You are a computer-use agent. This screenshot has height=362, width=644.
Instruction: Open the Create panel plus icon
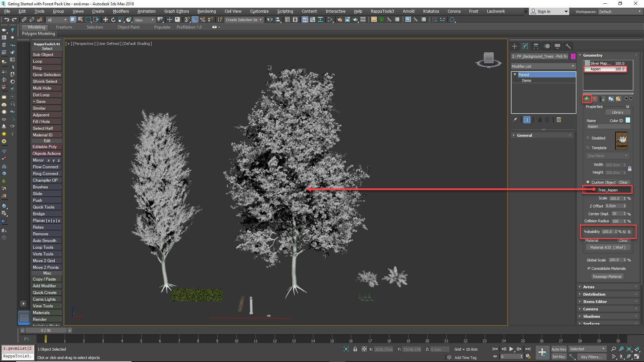click(x=515, y=46)
